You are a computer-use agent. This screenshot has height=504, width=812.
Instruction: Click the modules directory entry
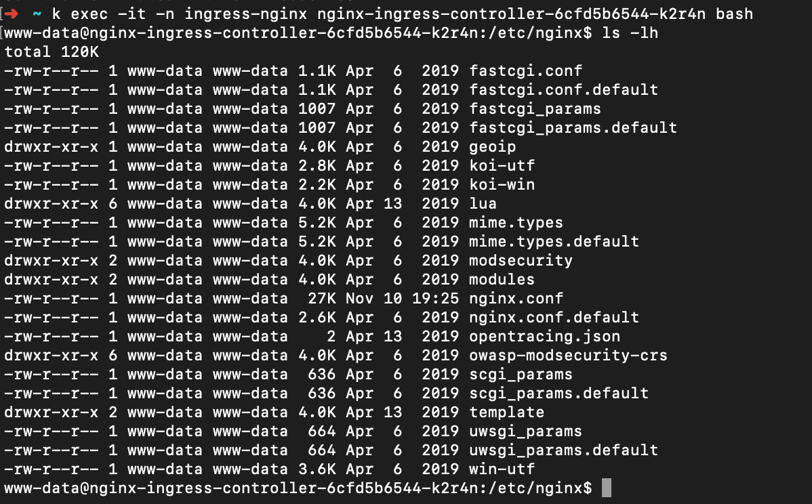click(502, 279)
